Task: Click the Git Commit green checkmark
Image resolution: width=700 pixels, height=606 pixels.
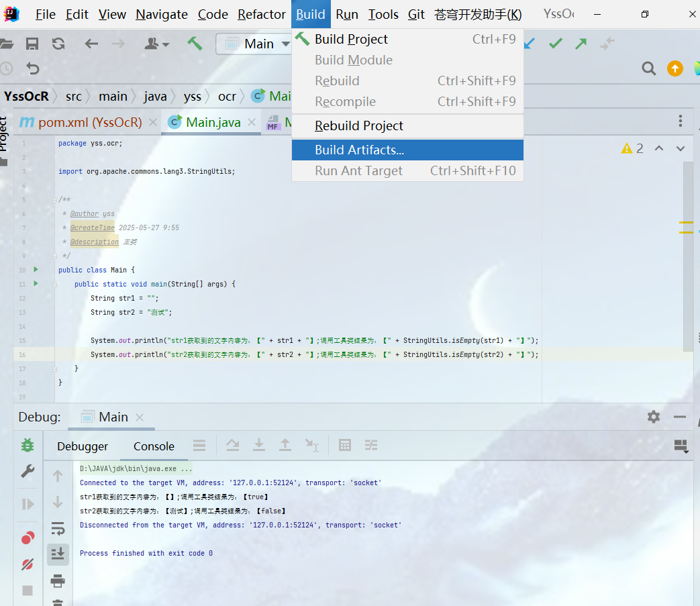Action: coord(555,43)
